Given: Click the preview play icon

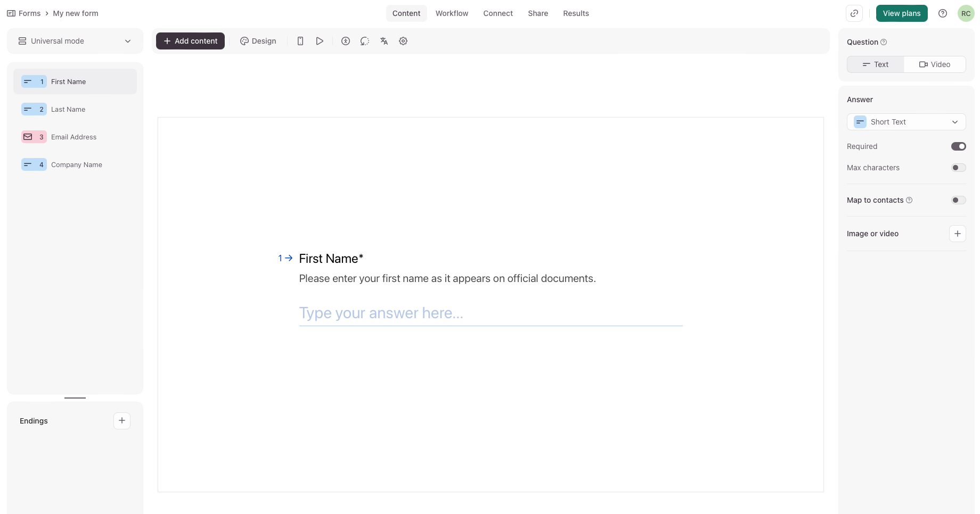Looking at the screenshot, I should (x=320, y=40).
